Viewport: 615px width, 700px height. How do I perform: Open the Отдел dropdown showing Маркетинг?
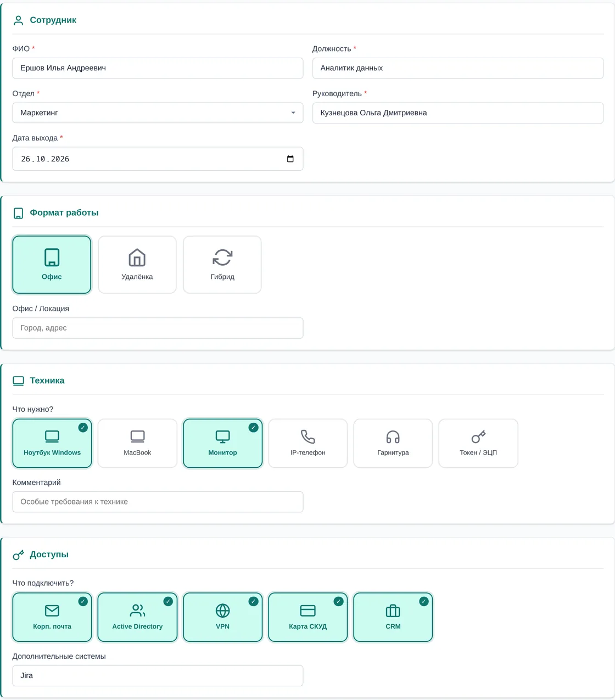158,113
